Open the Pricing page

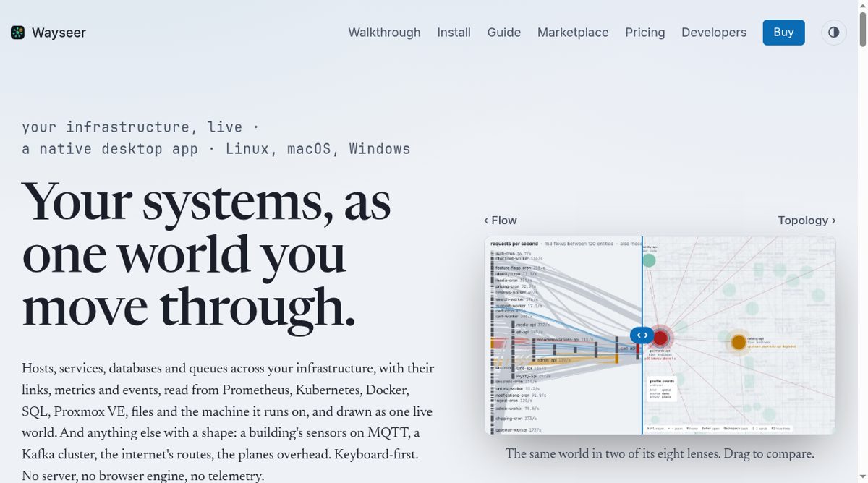pos(645,33)
